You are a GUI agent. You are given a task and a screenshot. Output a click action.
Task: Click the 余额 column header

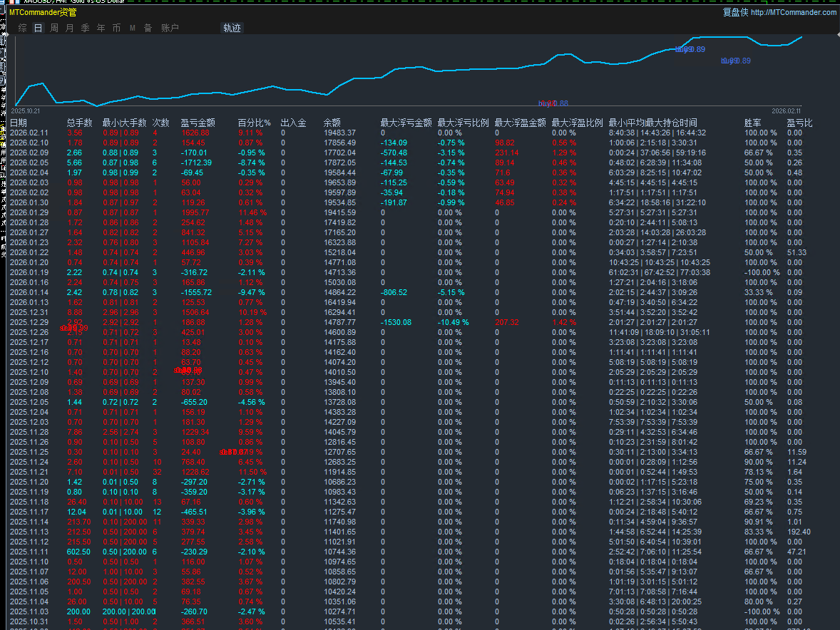point(332,123)
